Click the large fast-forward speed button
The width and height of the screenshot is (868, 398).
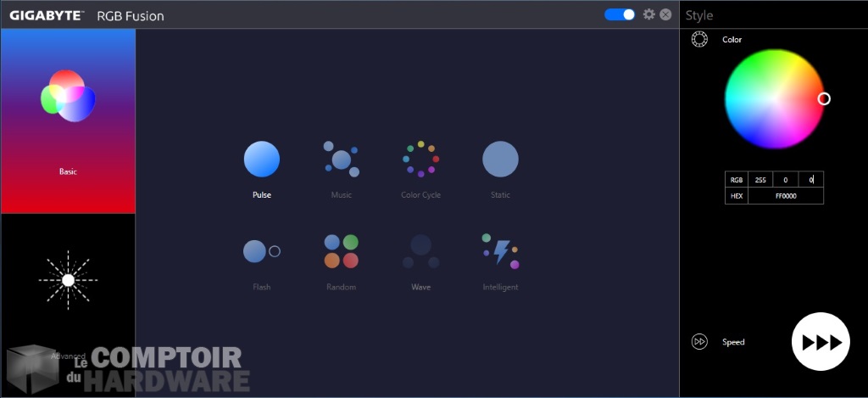[821, 342]
